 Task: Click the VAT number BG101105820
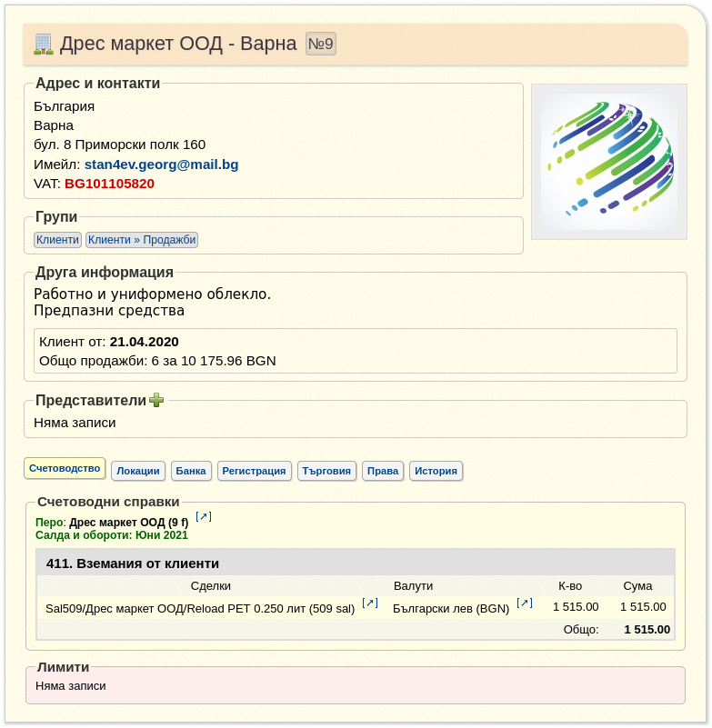click(x=109, y=184)
